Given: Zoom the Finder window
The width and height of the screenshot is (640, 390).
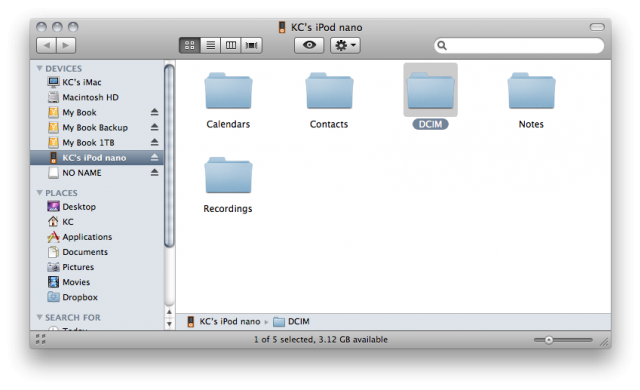Looking at the screenshot, I should 73,27.
